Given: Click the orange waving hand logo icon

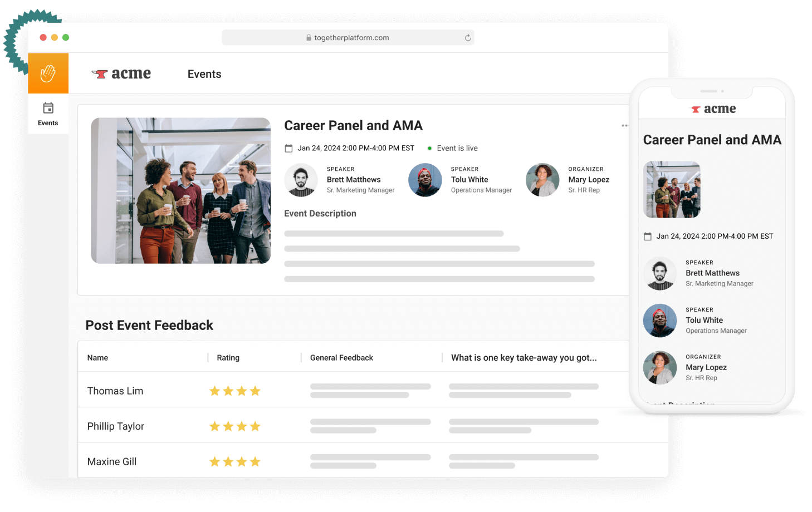Looking at the screenshot, I should pyautogui.click(x=48, y=73).
